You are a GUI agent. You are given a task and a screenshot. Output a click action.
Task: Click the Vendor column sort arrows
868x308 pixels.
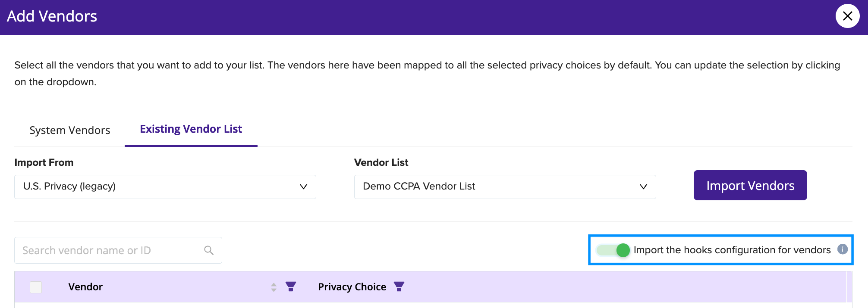tap(274, 287)
